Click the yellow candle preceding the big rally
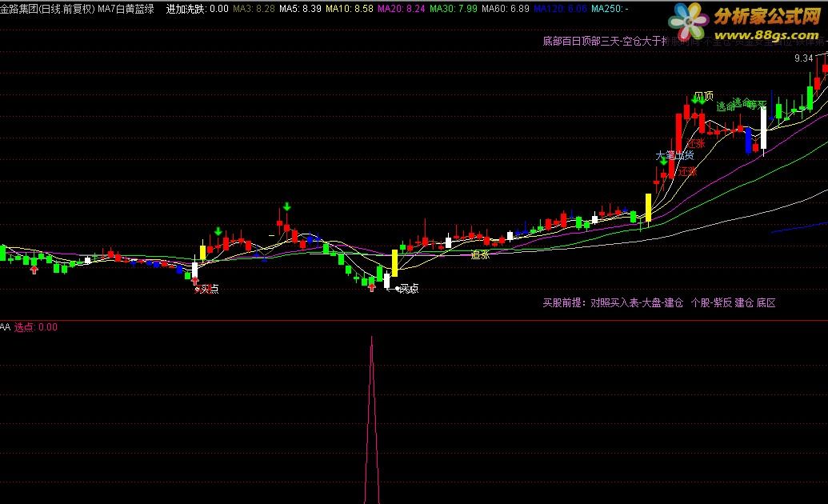Image resolution: width=828 pixels, height=504 pixels. (x=648, y=207)
